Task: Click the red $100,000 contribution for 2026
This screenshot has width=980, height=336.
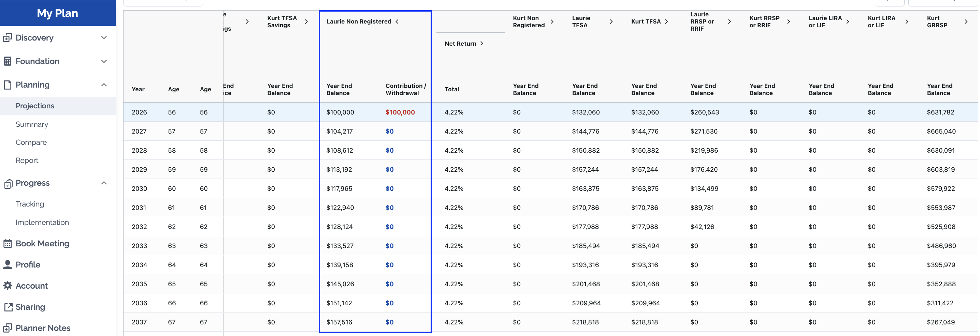Action: coord(400,112)
